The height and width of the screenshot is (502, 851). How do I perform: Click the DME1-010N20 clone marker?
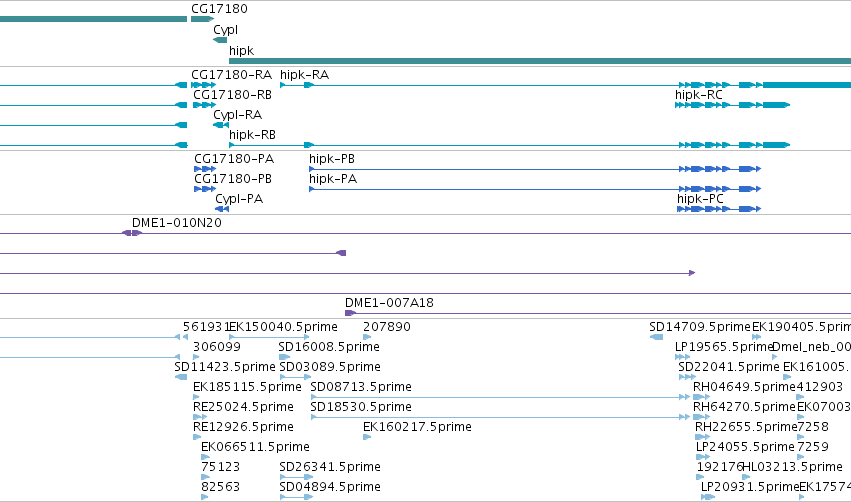pos(132,233)
